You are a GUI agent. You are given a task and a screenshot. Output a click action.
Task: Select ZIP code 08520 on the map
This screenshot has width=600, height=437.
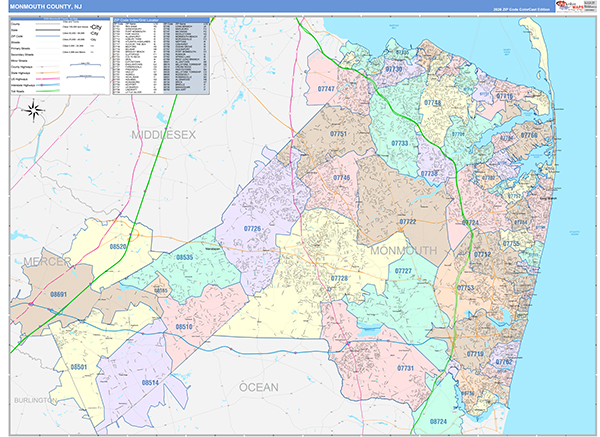click(118, 246)
